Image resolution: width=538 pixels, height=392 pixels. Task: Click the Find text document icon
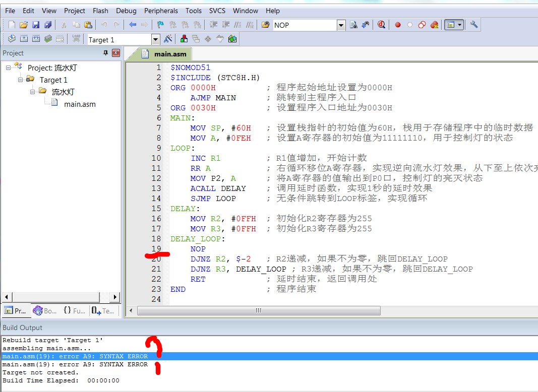pos(354,25)
